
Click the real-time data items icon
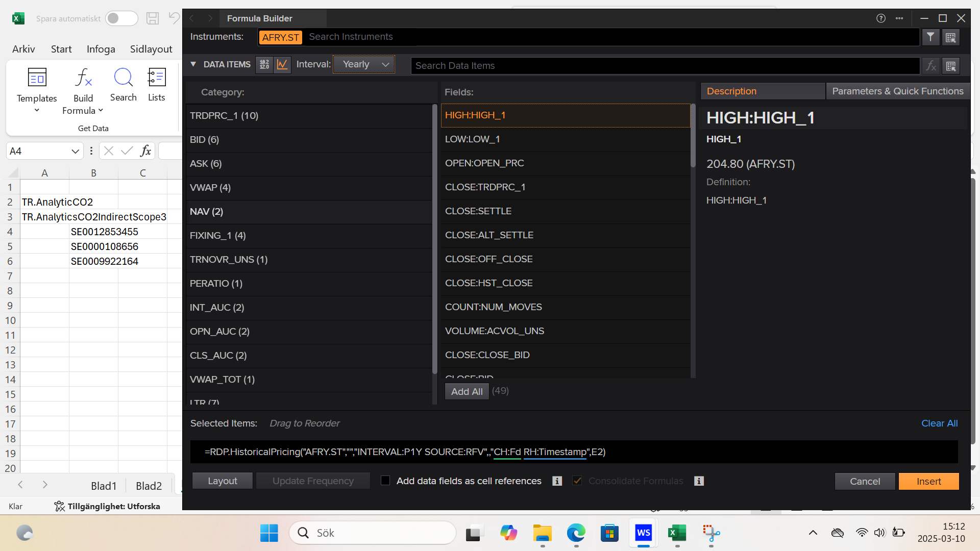click(x=264, y=65)
